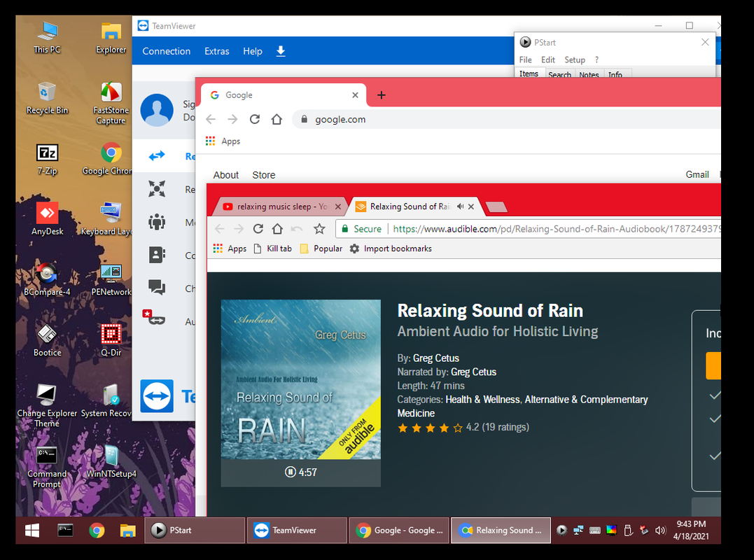Open the AnyDesk desktop icon
Image resolution: width=754 pixels, height=560 pixels.
(47, 220)
